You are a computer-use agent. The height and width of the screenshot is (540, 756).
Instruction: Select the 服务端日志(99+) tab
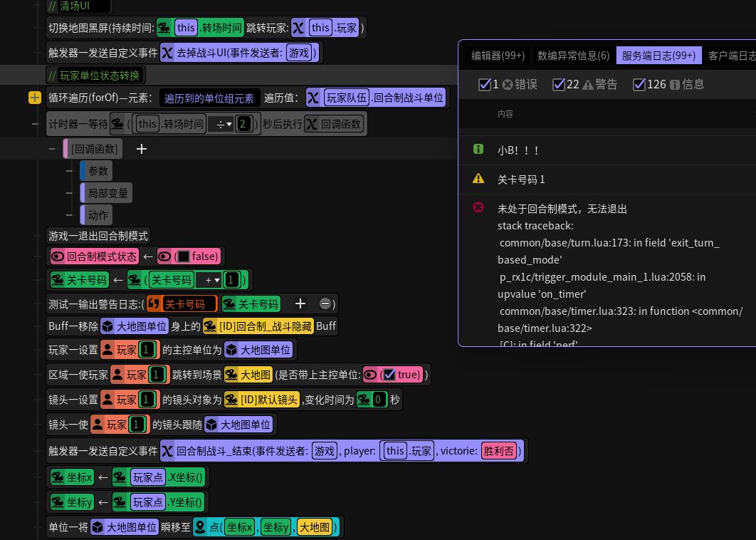659,56
